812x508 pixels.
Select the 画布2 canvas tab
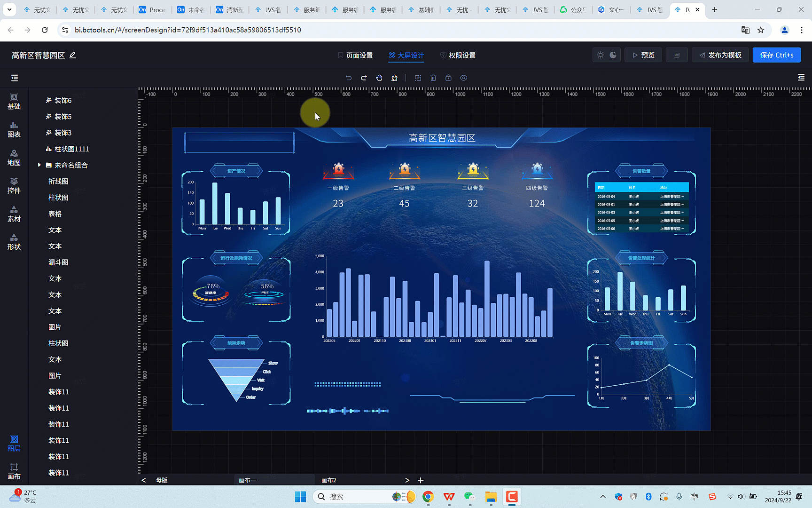coord(329,480)
